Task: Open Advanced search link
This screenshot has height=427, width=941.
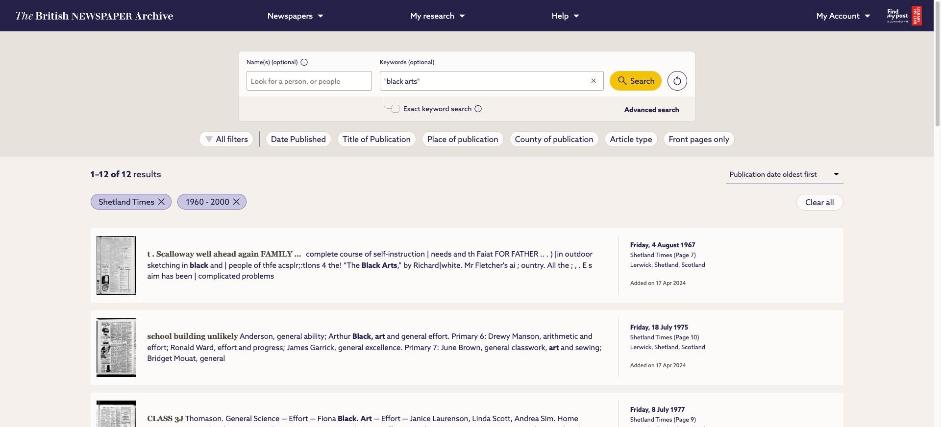Action: 652,110
